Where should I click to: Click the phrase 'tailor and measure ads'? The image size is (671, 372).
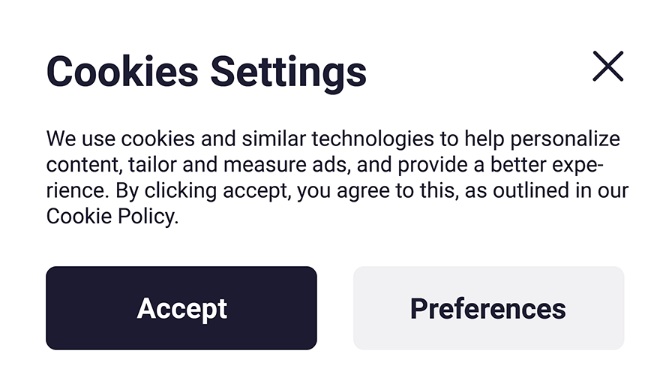point(239,165)
